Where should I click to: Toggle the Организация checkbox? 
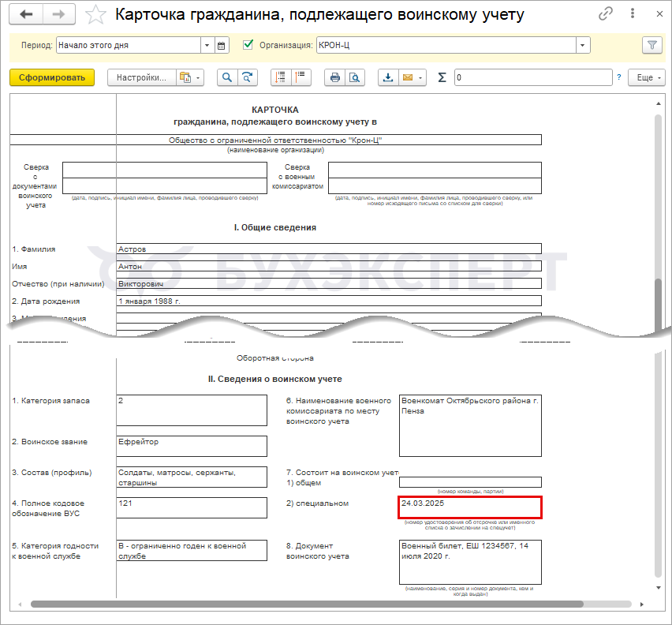tap(248, 44)
